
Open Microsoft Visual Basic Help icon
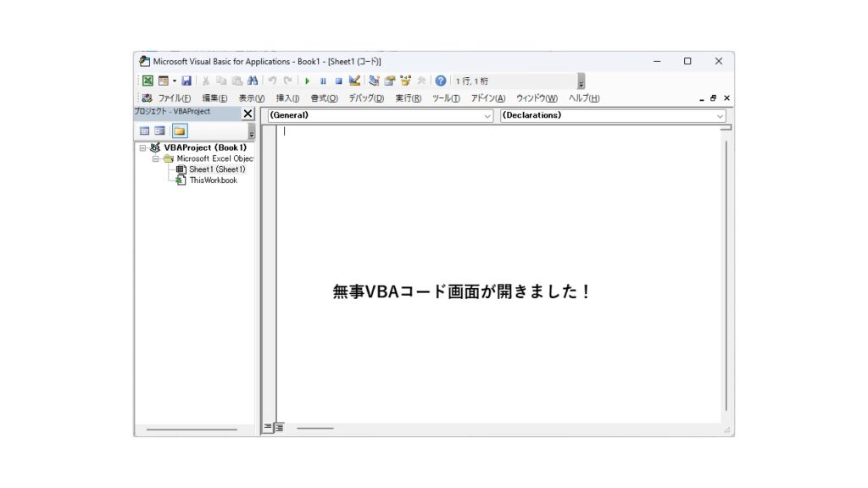click(x=441, y=81)
